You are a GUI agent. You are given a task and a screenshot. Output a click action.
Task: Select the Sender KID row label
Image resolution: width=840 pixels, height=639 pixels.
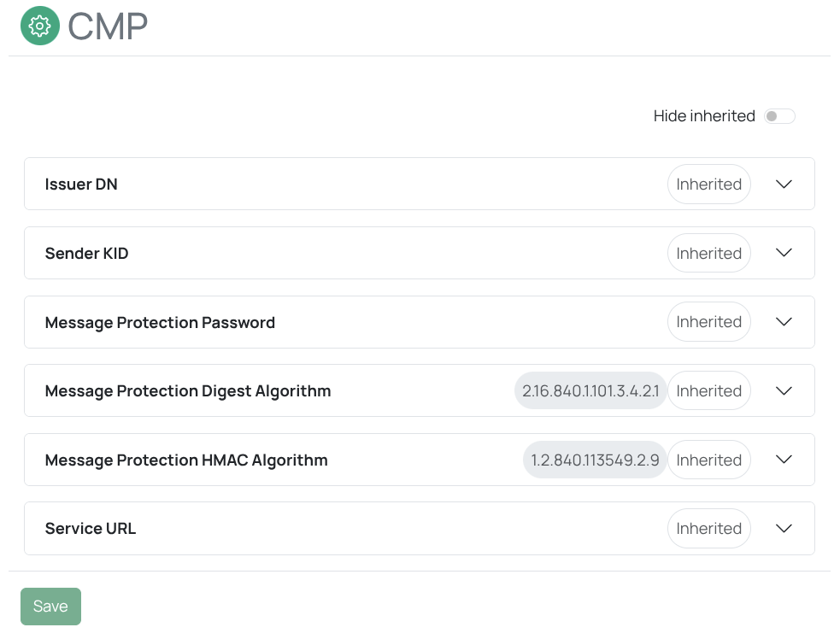(x=86, y=254)
